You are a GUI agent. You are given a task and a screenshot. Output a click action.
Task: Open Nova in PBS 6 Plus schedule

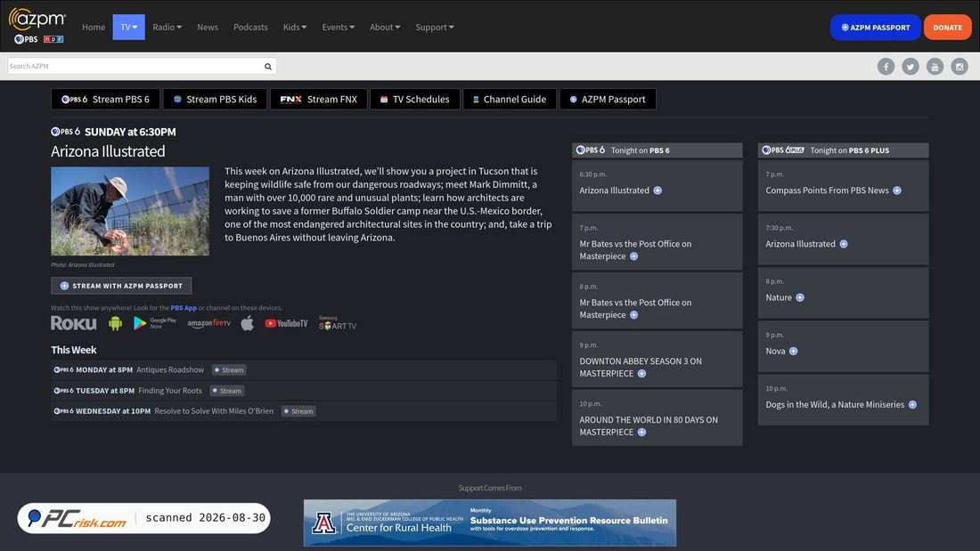pos(776,351)
